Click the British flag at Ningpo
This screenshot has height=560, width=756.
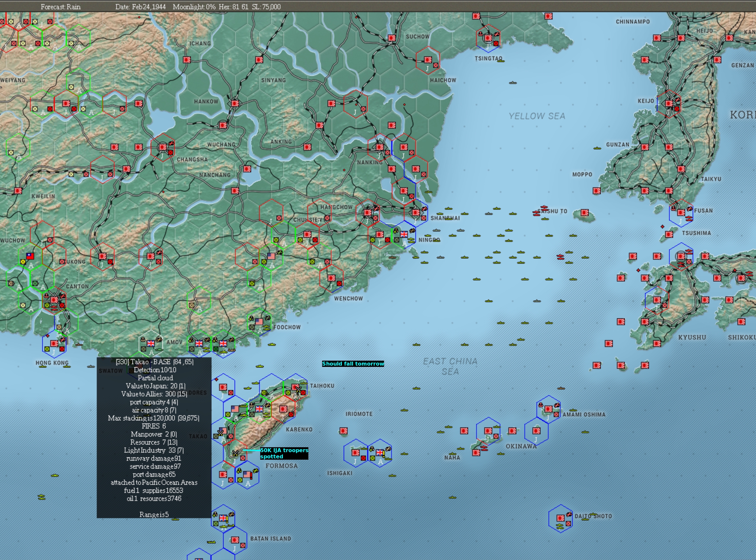tap(404, 234)
